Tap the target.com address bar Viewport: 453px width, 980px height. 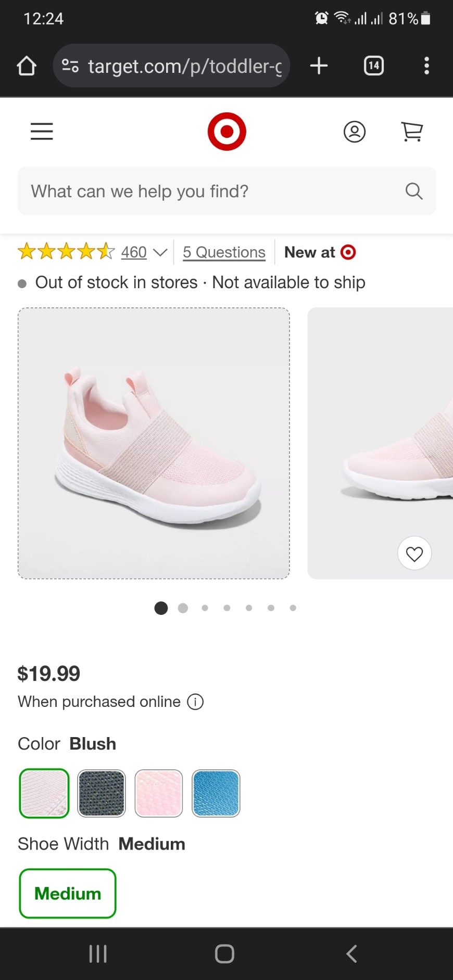click(x=171, y=66)
